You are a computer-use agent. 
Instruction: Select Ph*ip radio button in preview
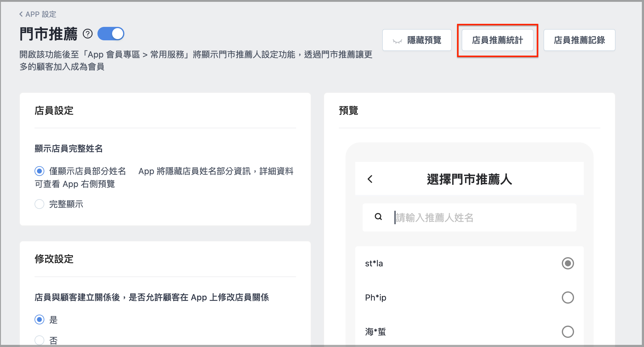(568, 298)
